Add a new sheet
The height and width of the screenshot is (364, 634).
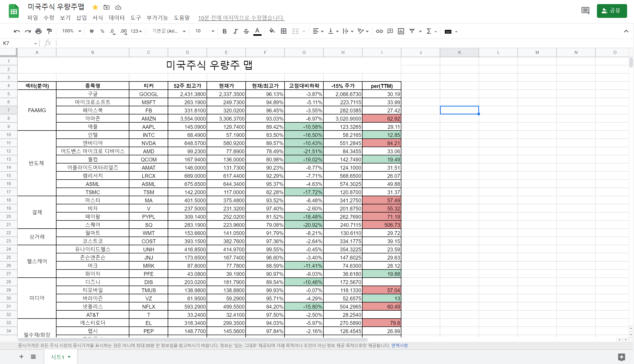[21, 357]
